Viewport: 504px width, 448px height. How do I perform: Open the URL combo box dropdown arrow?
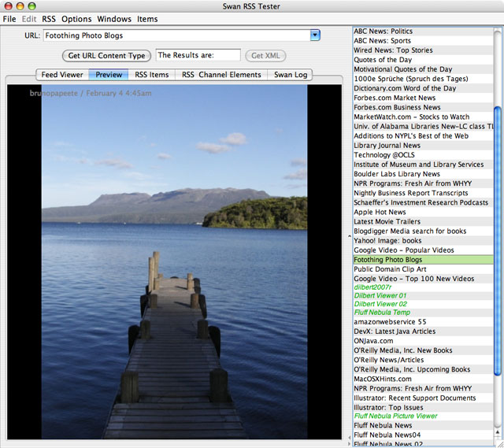coord(315,35)
